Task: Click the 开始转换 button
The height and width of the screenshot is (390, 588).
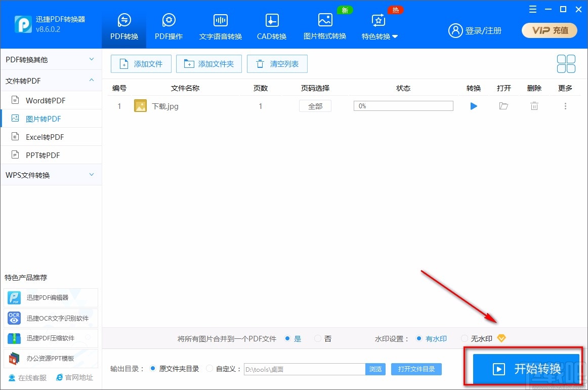Action: 526,369
